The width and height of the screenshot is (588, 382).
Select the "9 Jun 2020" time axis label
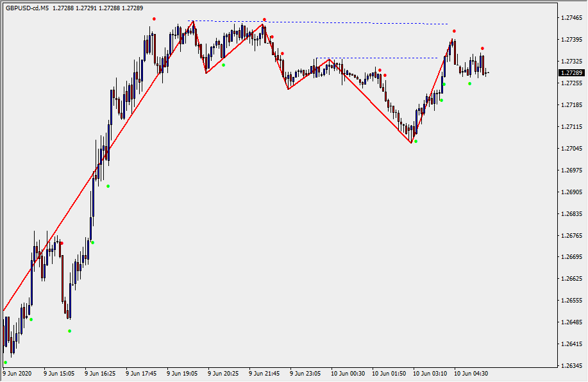tap(17, 373)
